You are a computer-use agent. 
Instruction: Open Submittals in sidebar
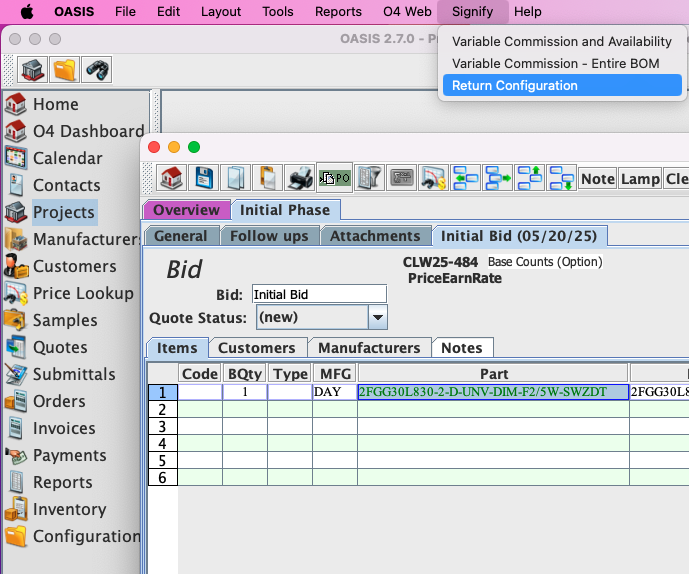60,374
